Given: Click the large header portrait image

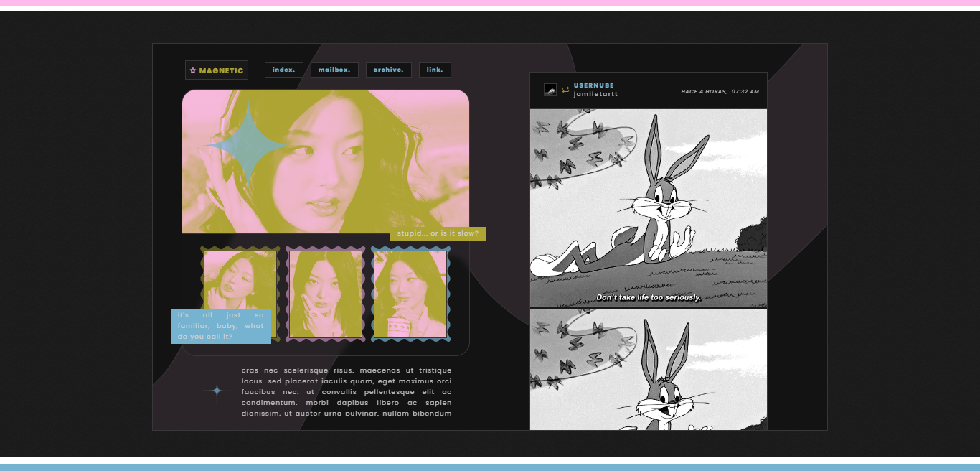Looking at the screenshot, I should click(326, 162).
